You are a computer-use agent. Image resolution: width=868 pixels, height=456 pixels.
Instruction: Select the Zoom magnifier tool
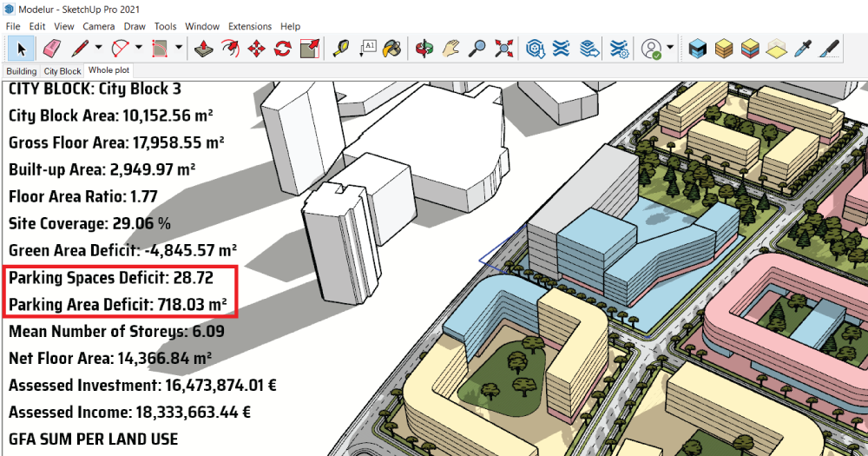[477, 49]
